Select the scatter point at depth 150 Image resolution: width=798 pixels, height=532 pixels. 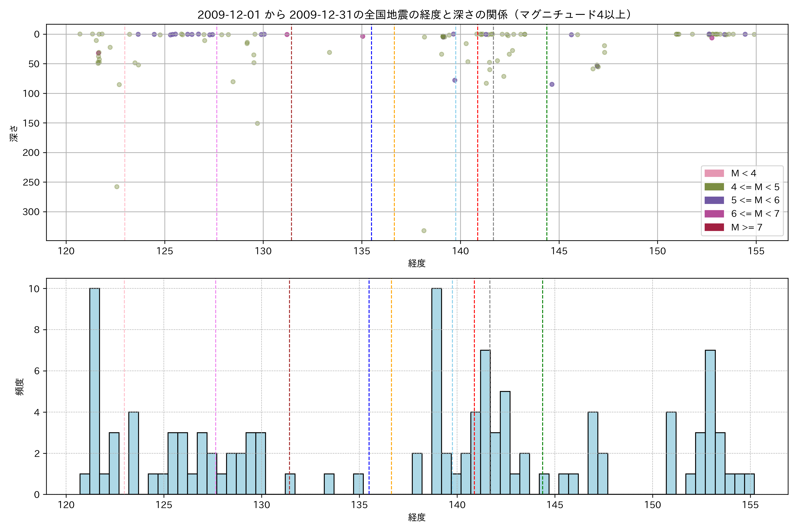coord(258,123)
